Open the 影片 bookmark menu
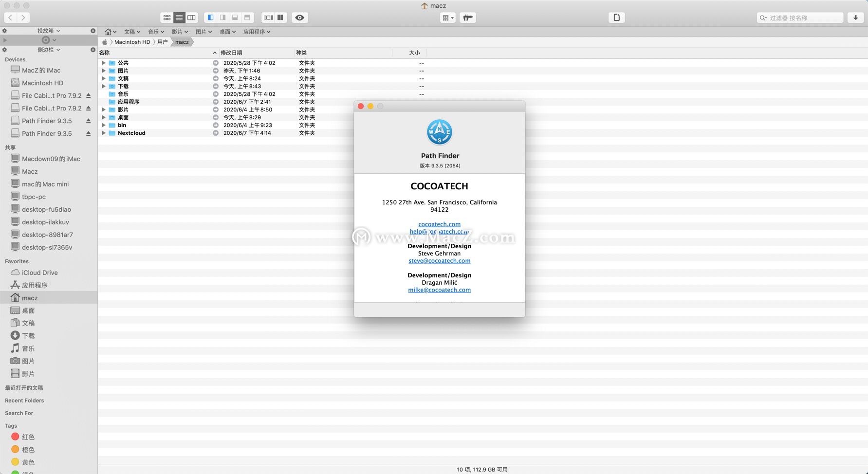 point(180,32)
